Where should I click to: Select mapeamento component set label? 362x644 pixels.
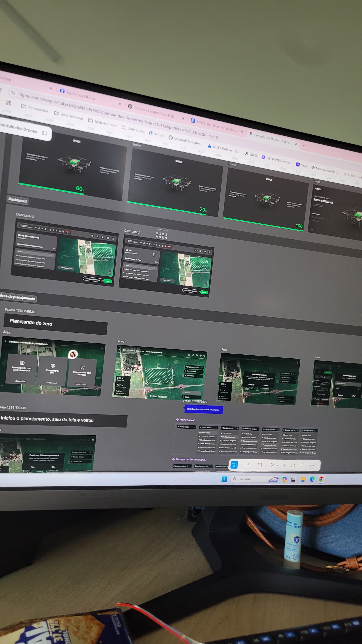pyautogui.click(x=186, y=420)
